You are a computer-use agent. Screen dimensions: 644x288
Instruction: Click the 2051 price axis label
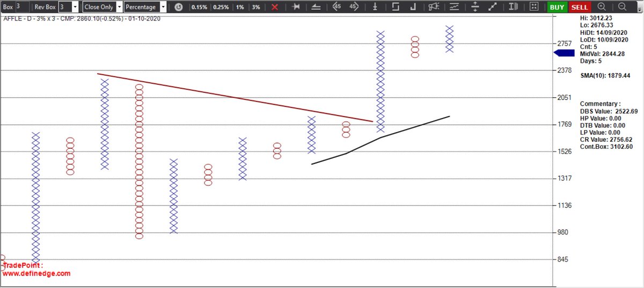tap(565, 98)
